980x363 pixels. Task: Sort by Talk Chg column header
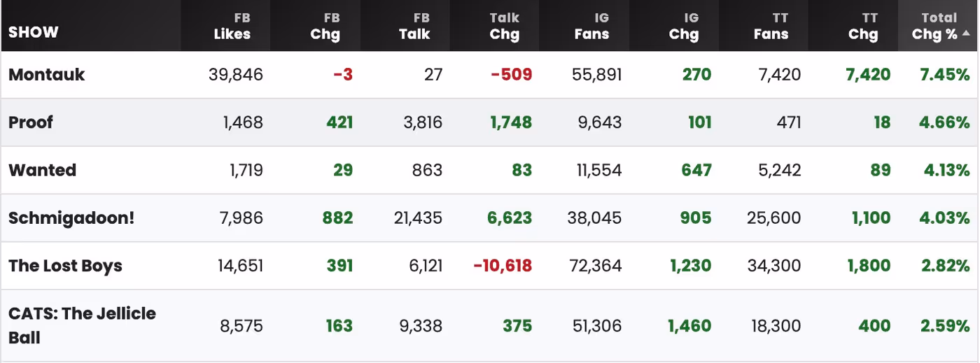pos(505,26)
